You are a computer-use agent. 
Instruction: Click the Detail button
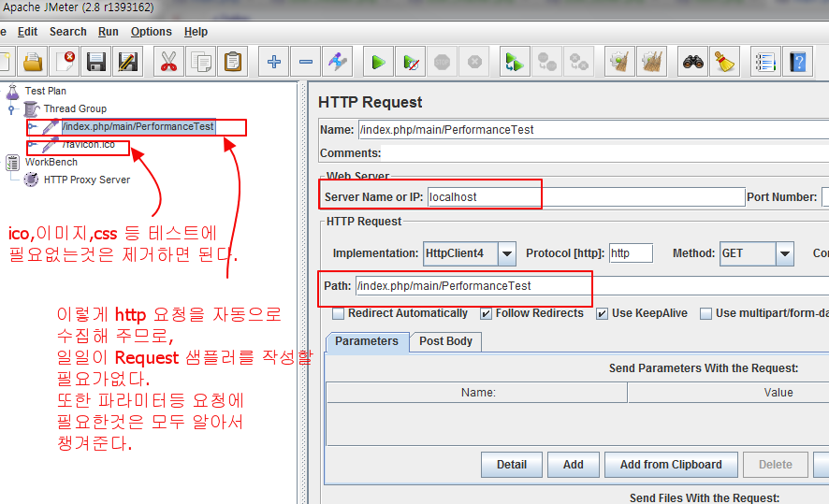[x=512, y=465]
